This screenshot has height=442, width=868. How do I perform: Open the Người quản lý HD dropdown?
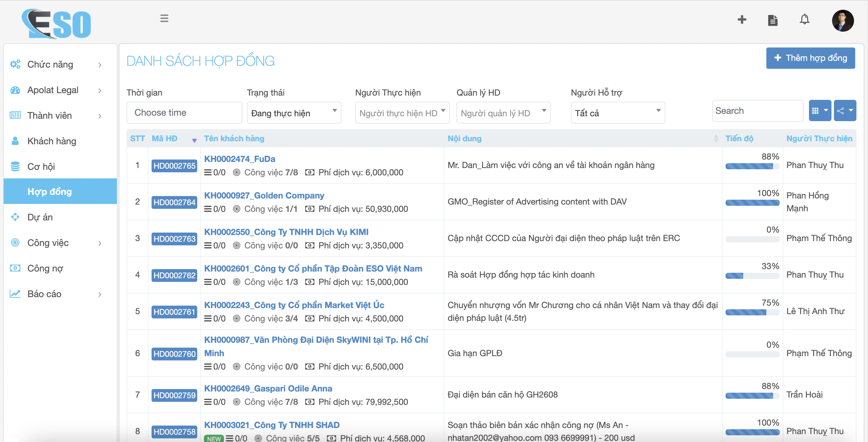pyautogui.click(x=503, y=113)
